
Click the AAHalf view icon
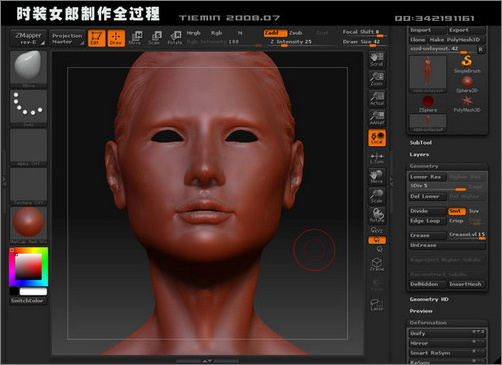point(377,118)
